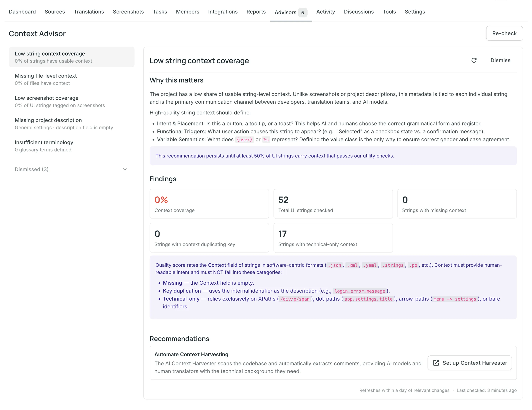This screenshot has width=532, height=410.
Task: Click the app.settings.title code example
Action: pyautogui.click(x=368, y=299)
